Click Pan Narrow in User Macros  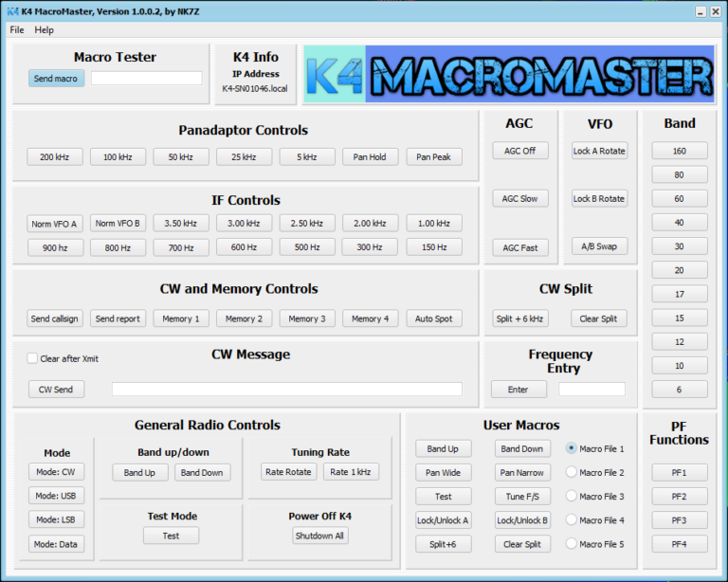pyautogui.click(x=522, y=472)
